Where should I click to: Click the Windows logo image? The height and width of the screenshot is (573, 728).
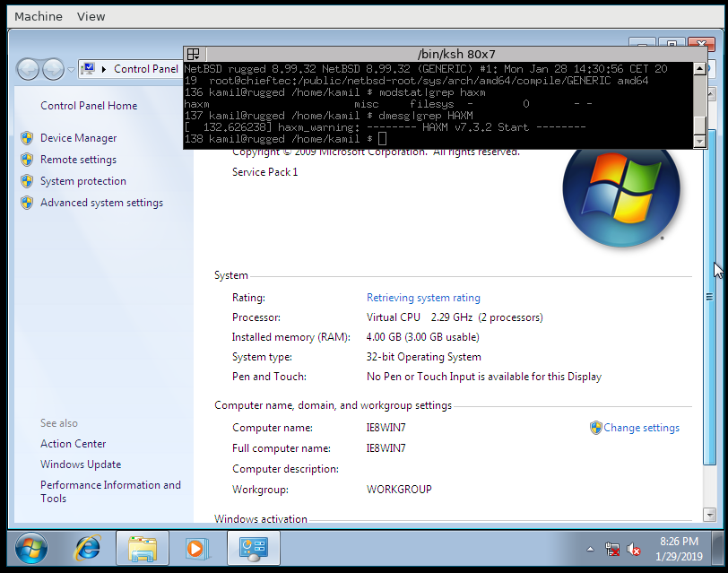point(621,195)
